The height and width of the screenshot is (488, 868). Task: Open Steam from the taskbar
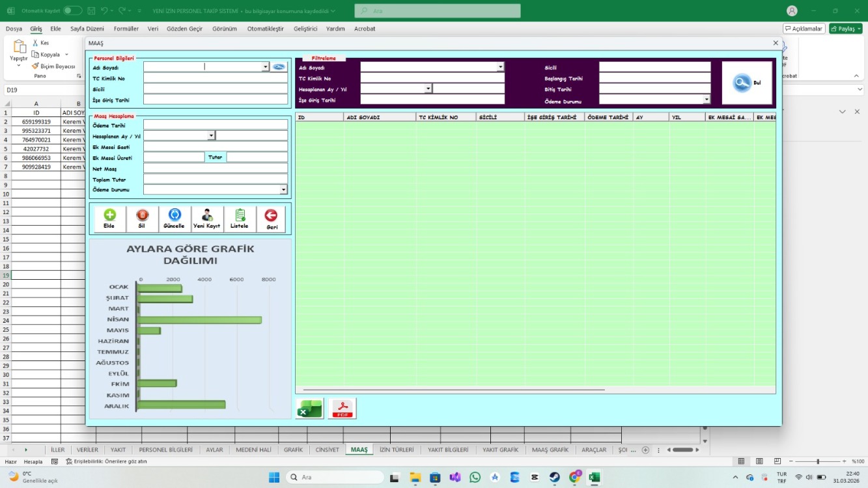(555, 478)
